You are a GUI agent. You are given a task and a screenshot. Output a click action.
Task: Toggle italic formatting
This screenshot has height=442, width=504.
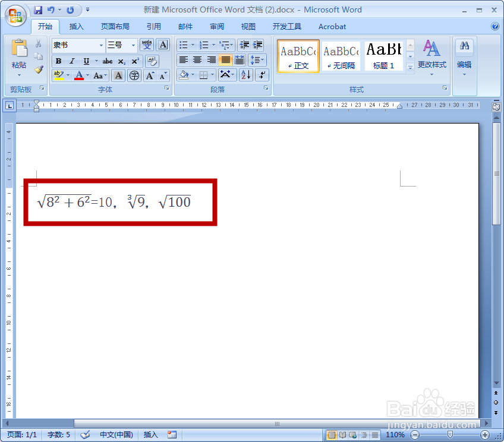(x=73, y=61)
